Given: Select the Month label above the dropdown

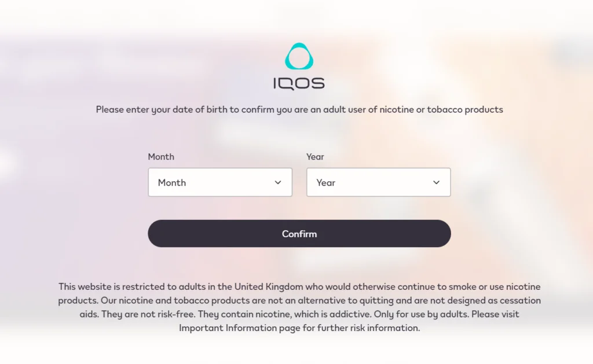Looking at the screenshot, I should click(161, 156).
